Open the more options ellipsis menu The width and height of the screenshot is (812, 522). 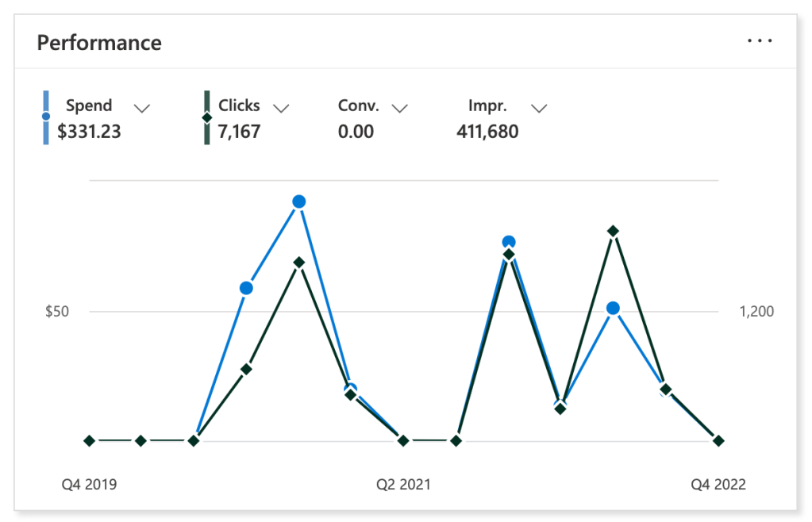click(x=760, y=41)
